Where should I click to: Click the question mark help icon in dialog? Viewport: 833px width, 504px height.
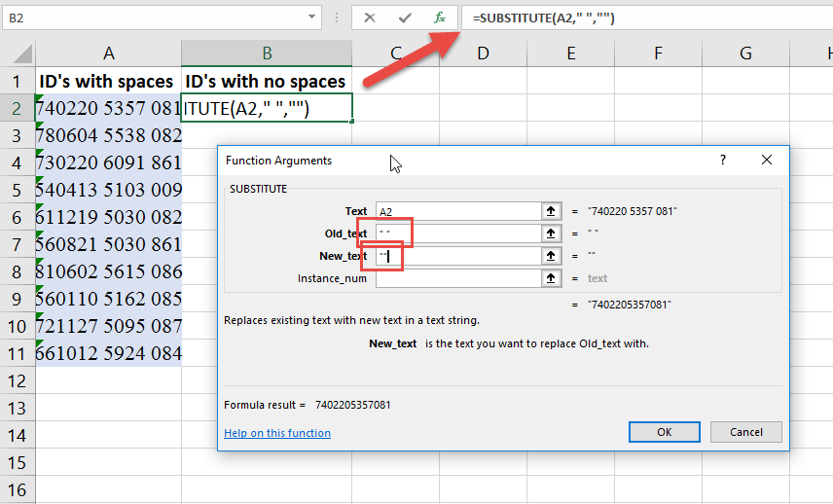point(722,160)
